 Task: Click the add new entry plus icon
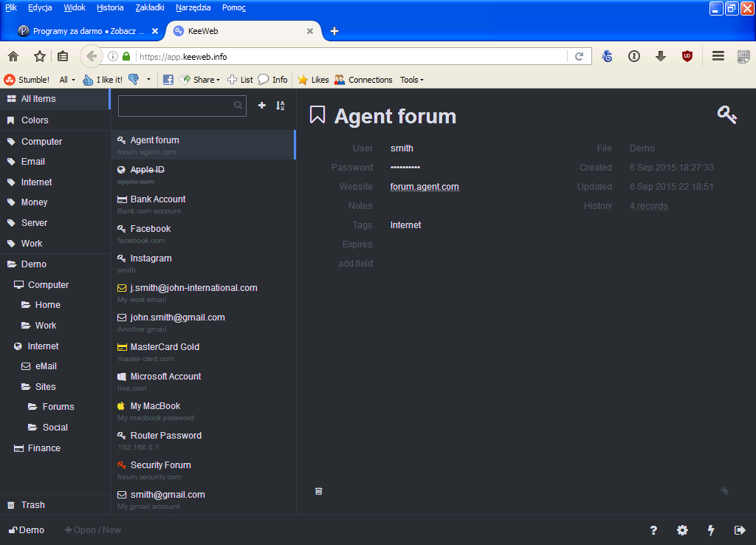point(261,106)
